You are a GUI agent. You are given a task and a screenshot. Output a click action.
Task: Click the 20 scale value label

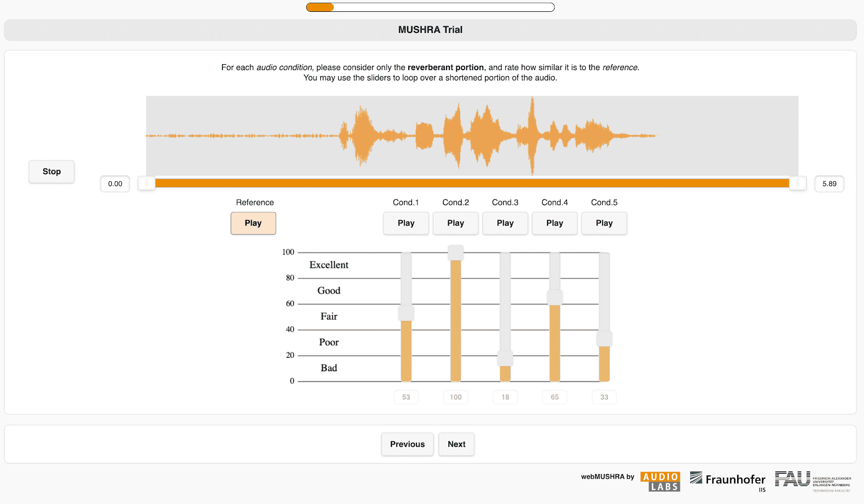click(290, 355)
